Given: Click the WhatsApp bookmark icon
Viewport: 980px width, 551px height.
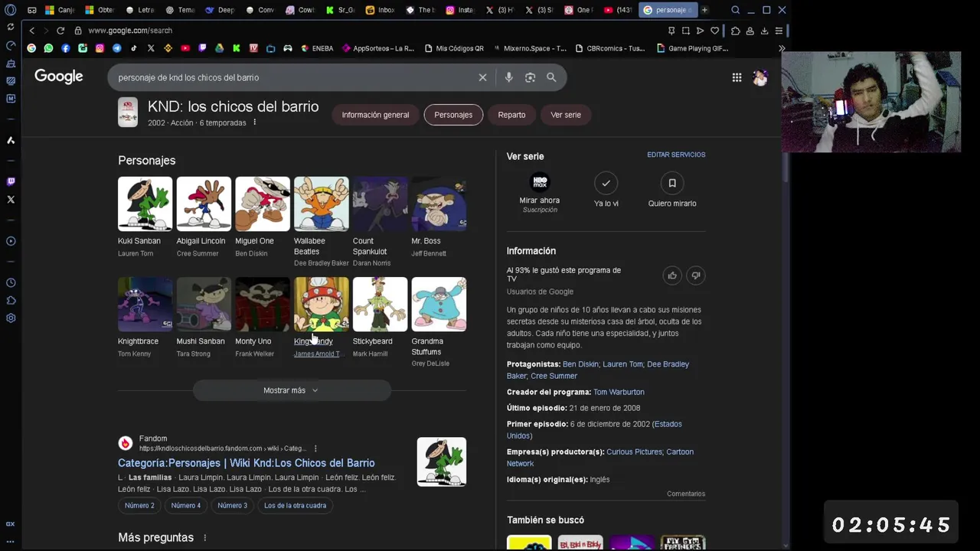Looking at the screenshot, I should click(48, 48).
